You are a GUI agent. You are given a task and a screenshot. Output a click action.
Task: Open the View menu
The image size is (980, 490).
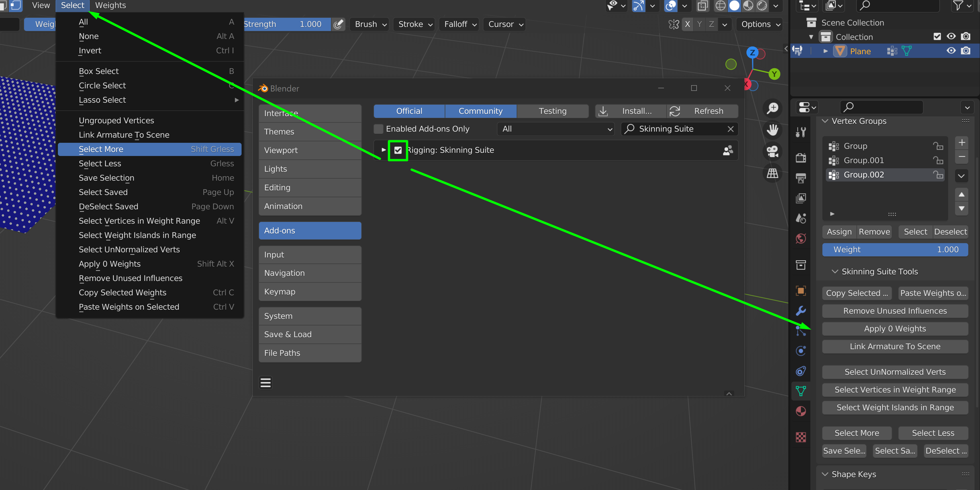tap(41, 5)
